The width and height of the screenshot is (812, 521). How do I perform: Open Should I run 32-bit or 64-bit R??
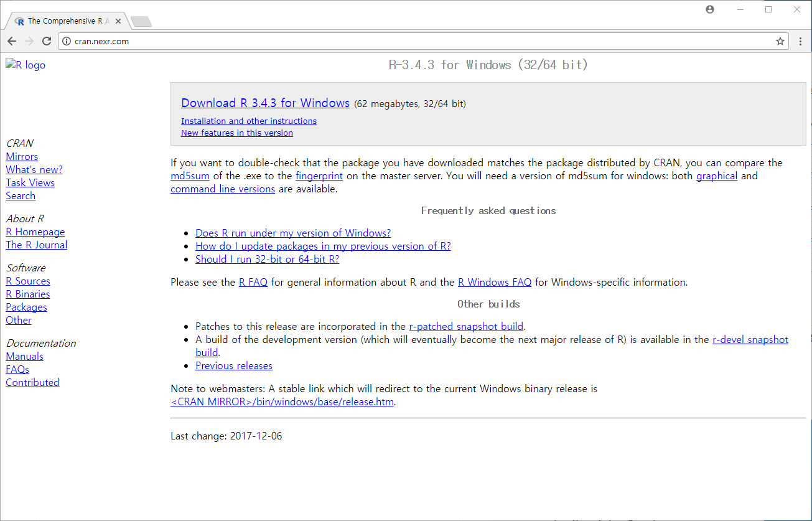tap(267, 260)
